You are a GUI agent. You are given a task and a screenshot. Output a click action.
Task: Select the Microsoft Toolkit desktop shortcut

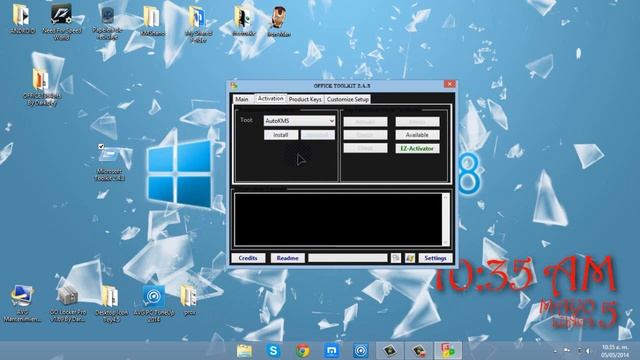click(x=109, y=163)
